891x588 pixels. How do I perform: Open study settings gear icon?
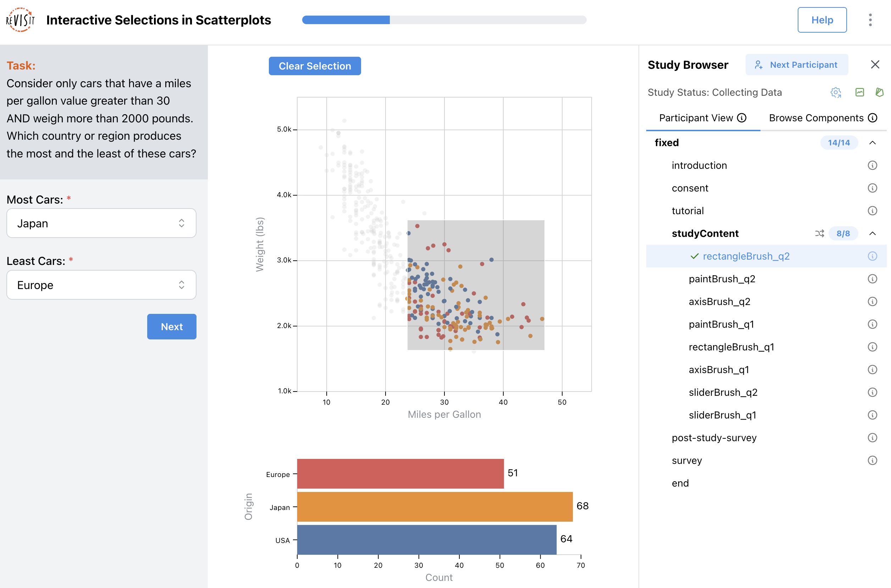pos(836,92)
